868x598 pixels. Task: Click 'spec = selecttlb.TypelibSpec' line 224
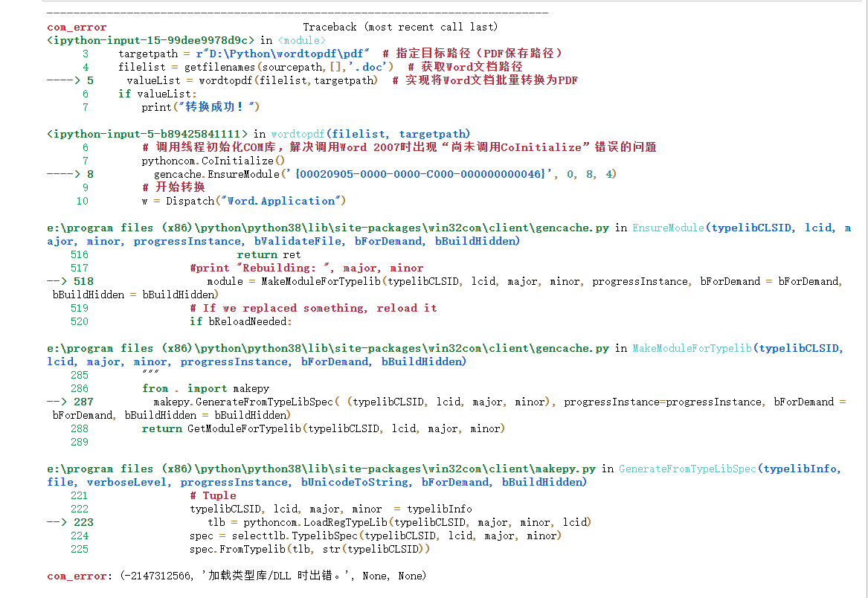coord(376,536)
